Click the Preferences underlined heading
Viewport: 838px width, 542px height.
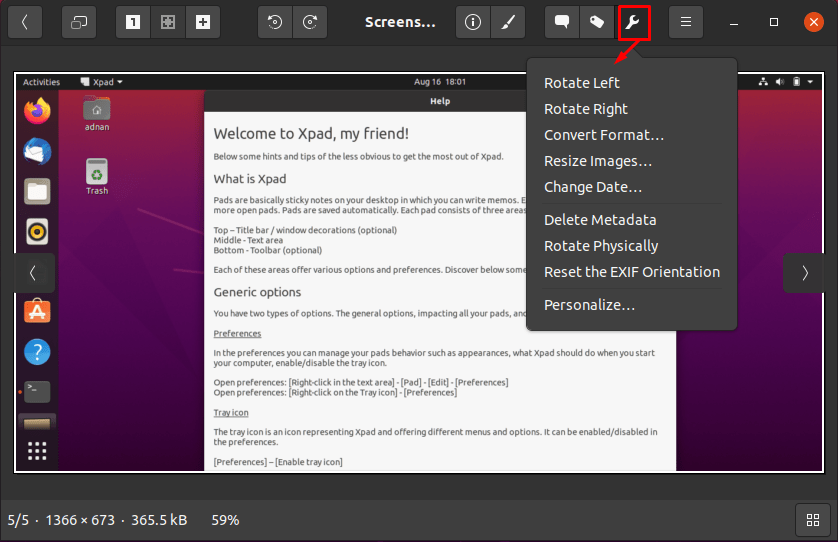coord(237,334)
